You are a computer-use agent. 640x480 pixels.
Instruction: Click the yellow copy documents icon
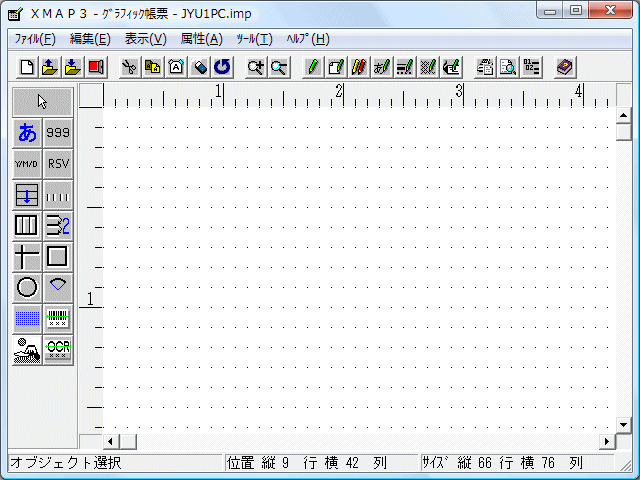153,67
